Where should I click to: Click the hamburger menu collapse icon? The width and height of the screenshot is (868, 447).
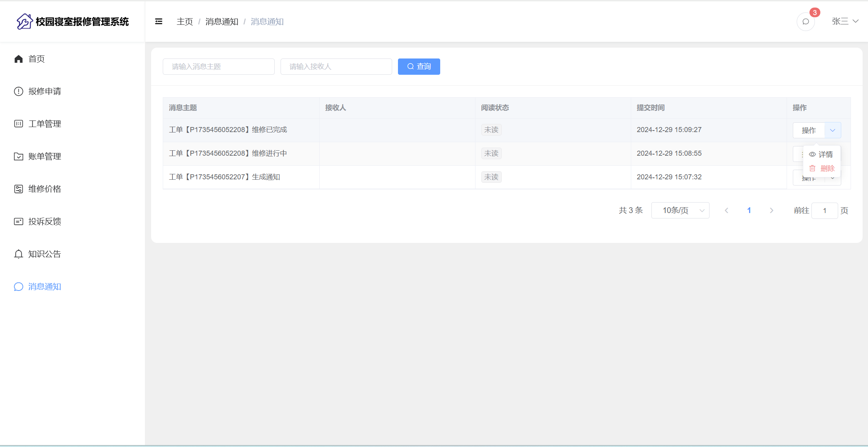158,22
